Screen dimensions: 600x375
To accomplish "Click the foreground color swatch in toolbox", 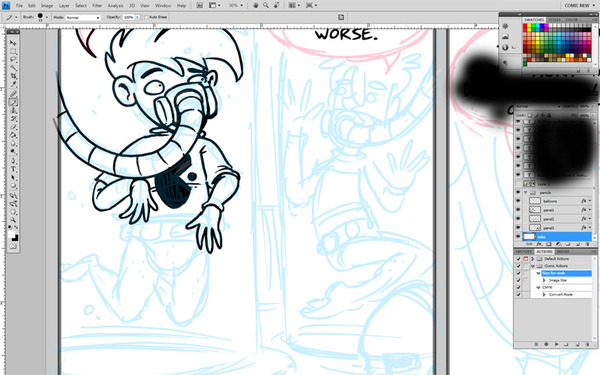I will 11,234.
